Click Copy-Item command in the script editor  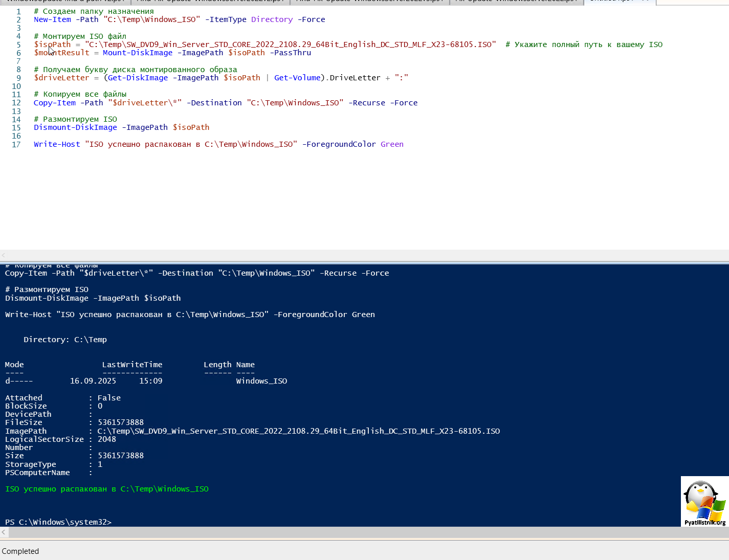54,103
